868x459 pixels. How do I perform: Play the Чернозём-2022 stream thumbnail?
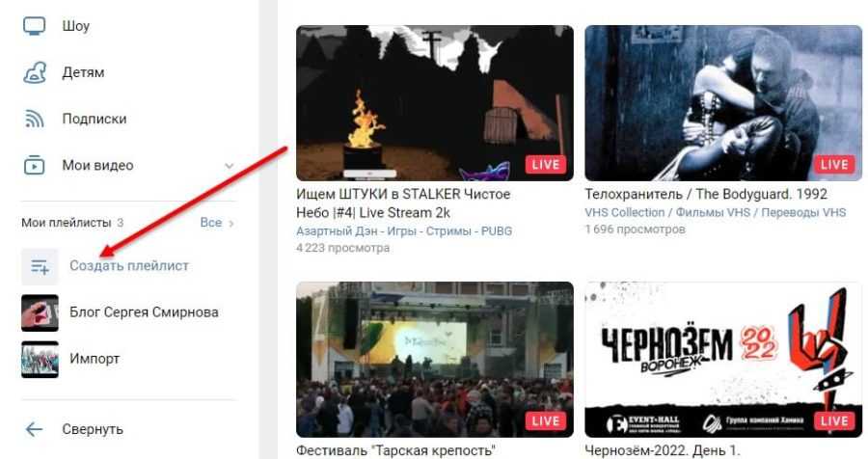(x=722, y=359)
